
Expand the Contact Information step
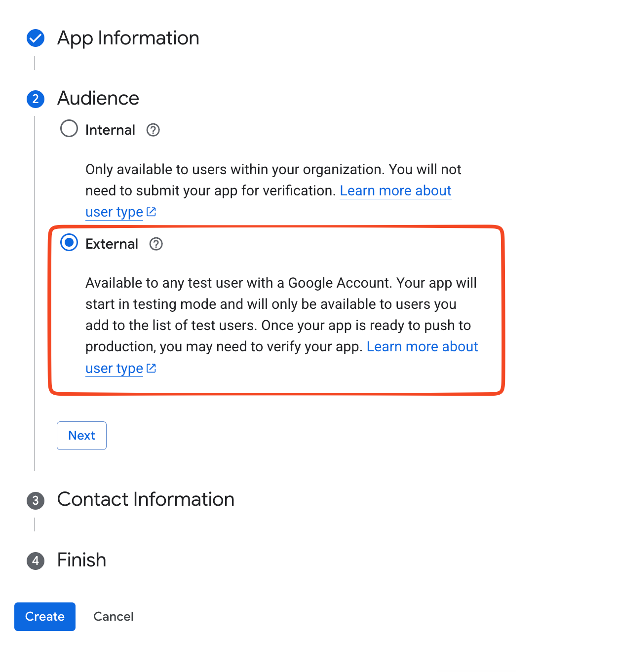[146, 499]
